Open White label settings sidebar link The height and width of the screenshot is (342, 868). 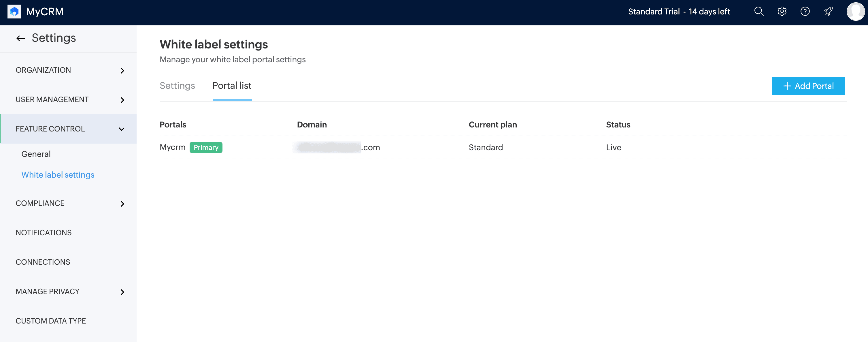click(58, 175)
